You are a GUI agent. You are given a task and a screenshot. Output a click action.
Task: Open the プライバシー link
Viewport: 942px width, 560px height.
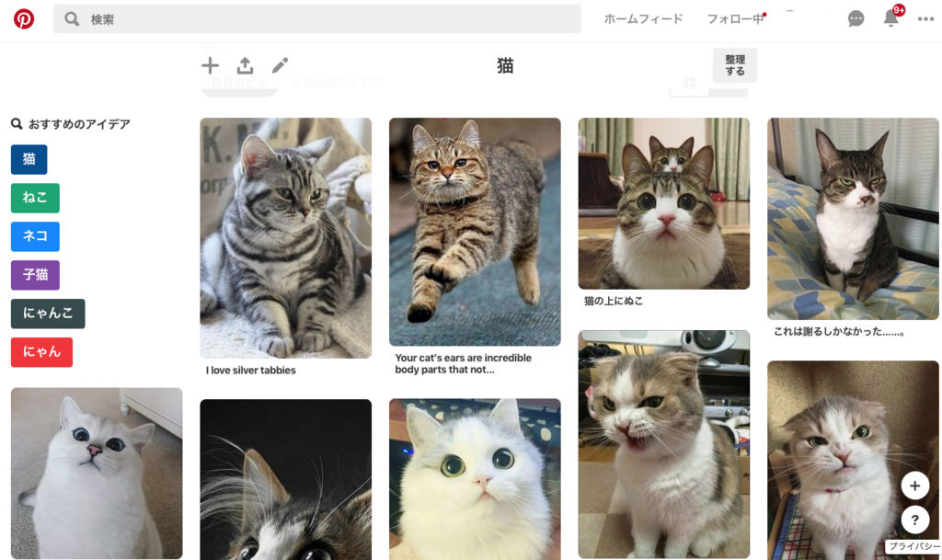(x=914, y=546)
